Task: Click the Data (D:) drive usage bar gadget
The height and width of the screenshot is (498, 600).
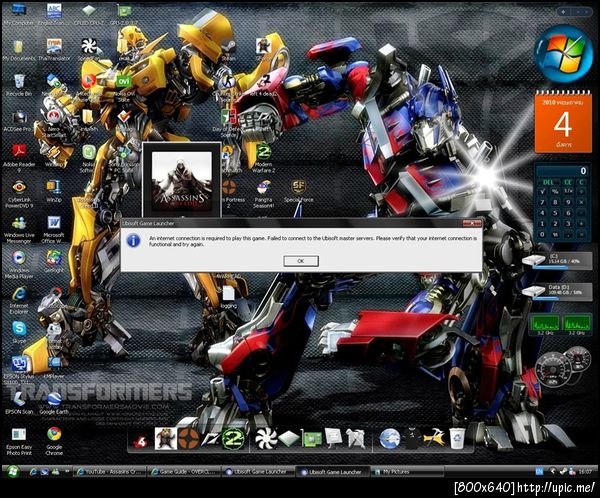Action: [557, 292]
